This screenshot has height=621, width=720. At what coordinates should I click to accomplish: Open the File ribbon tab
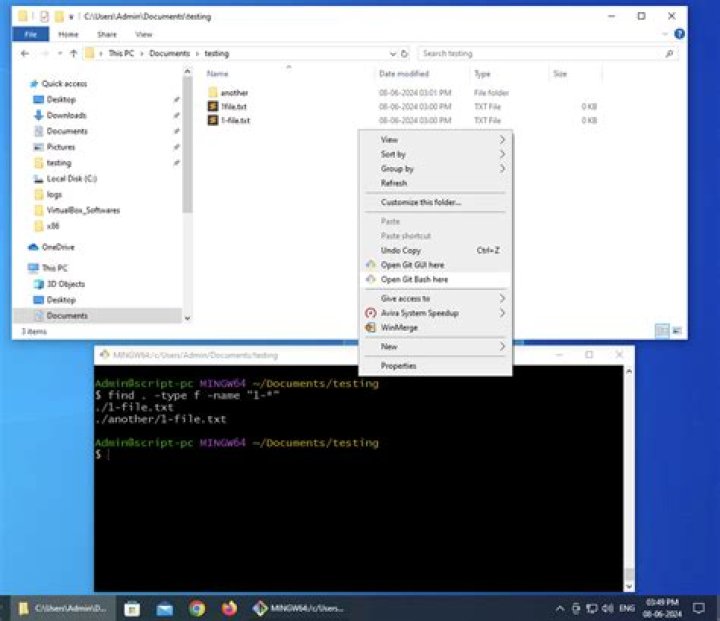click(x=31, y=34)
